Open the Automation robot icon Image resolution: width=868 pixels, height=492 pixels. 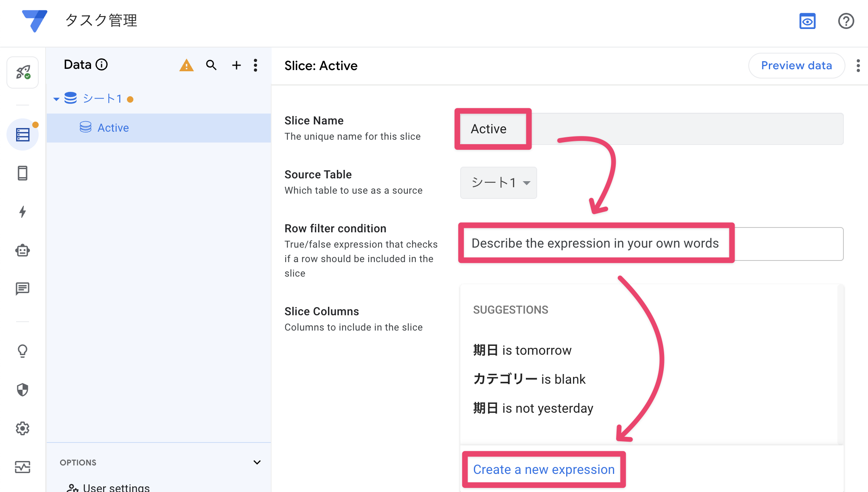(23, 250)
